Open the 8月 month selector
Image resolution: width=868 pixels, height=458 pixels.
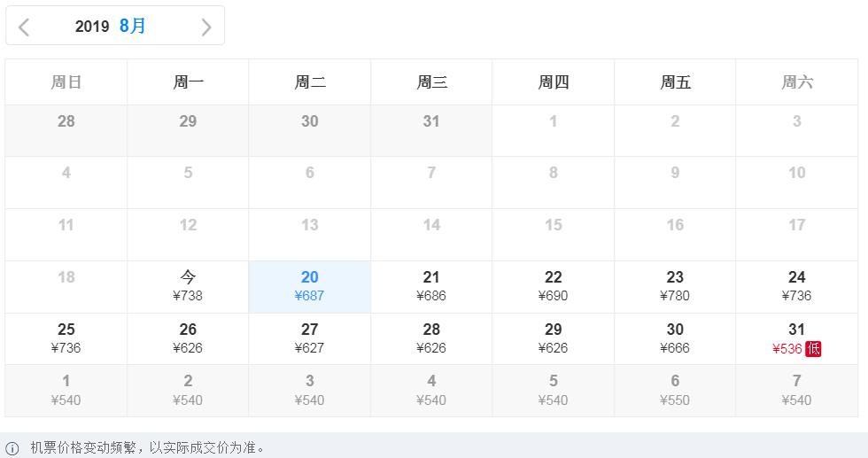(x=133, y=26)
